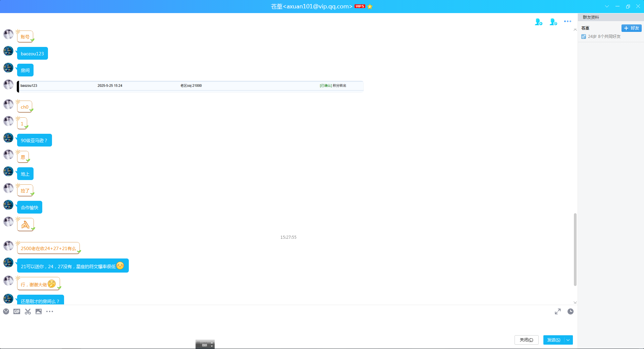Click the 发送(S) send button
Screen dimensions: 644x349
(x=554, y=340)
